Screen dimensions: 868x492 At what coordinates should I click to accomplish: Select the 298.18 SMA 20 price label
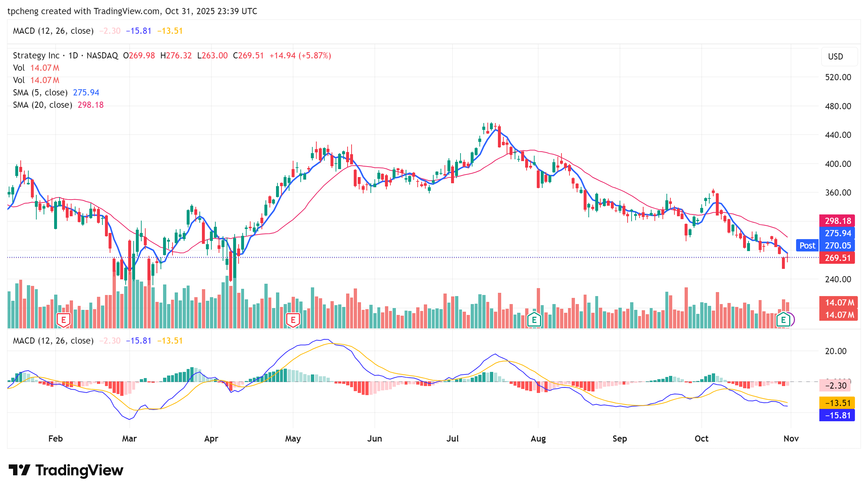837,221
